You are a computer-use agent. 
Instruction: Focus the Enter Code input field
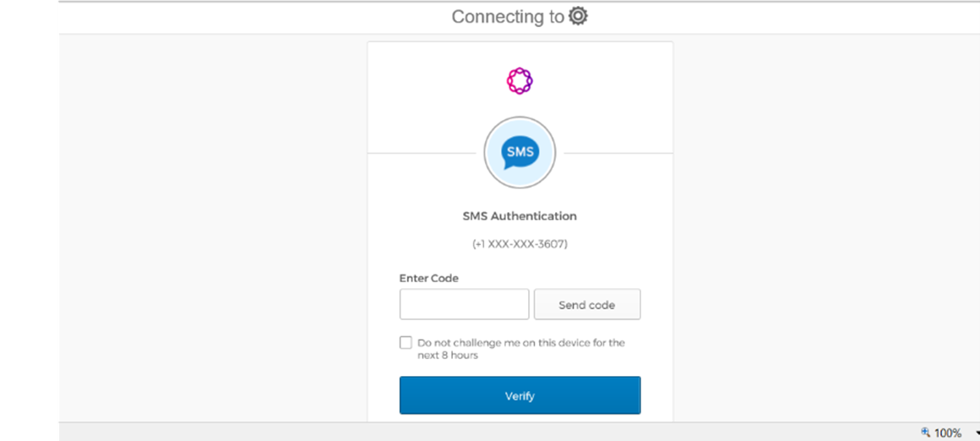click(464, 304)
